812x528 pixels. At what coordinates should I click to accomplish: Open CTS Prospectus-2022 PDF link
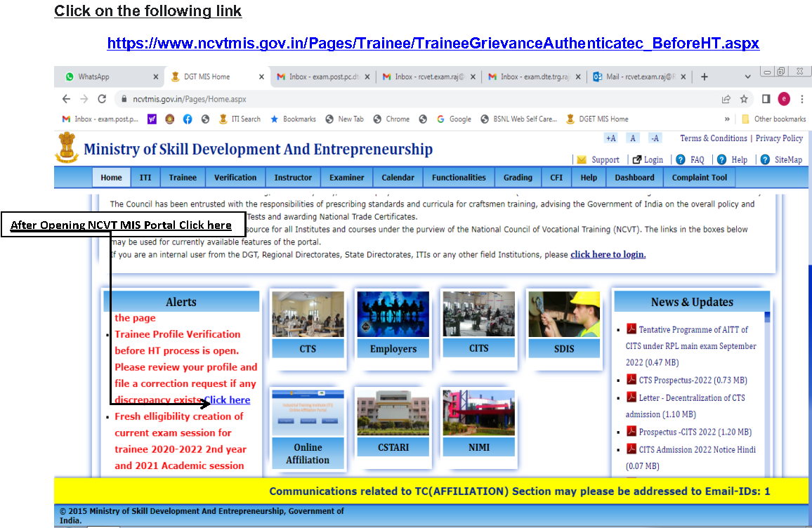coord(693,381)
